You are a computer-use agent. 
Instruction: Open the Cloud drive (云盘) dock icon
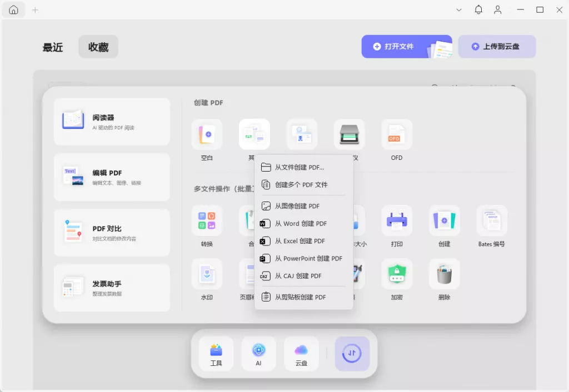click(301, 354)
